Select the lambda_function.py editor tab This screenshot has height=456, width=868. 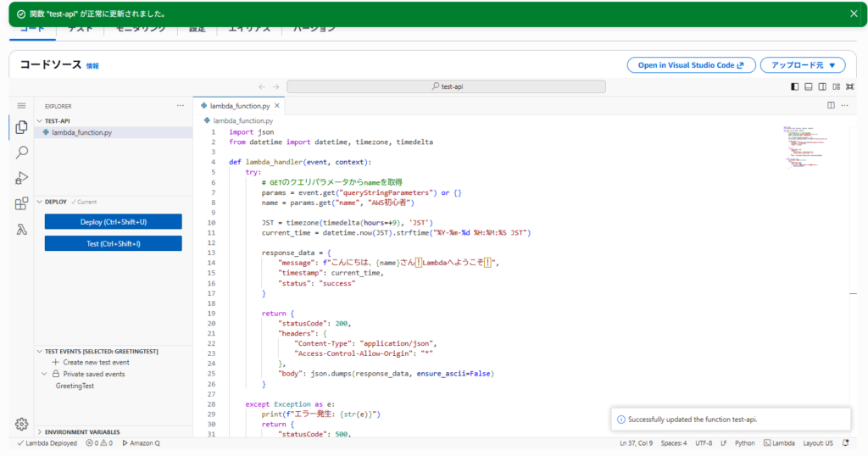[x=240, y=106]
